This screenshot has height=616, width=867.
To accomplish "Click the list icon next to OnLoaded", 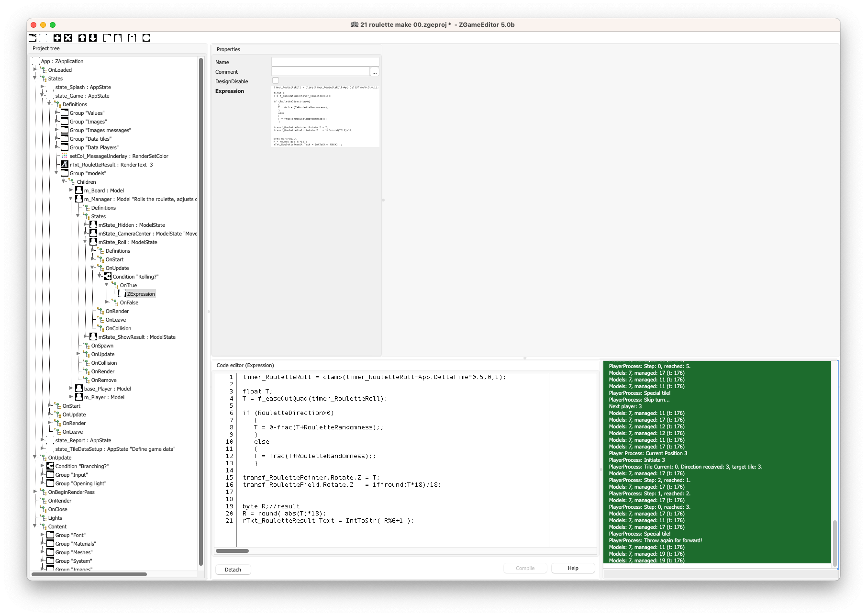I will (x=43, y=70).
